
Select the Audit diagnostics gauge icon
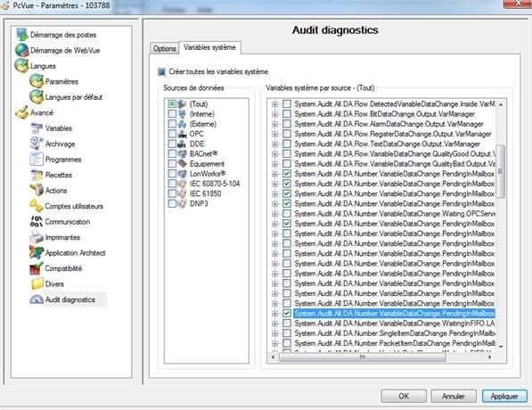(x=37, y=299)
